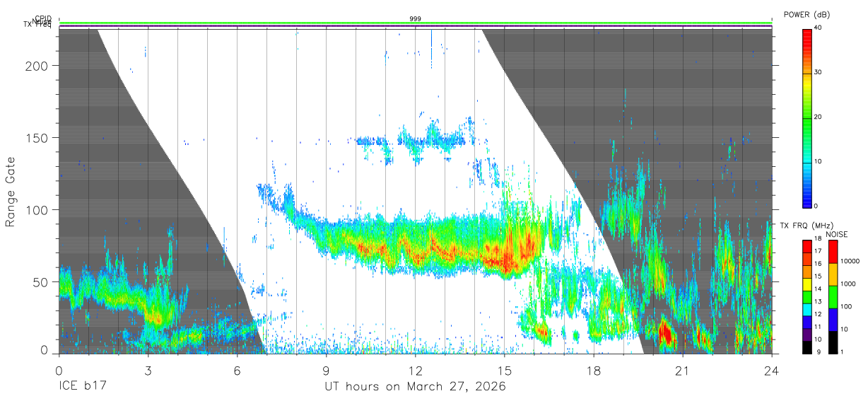Click the "150" range gate tick label

38,137
